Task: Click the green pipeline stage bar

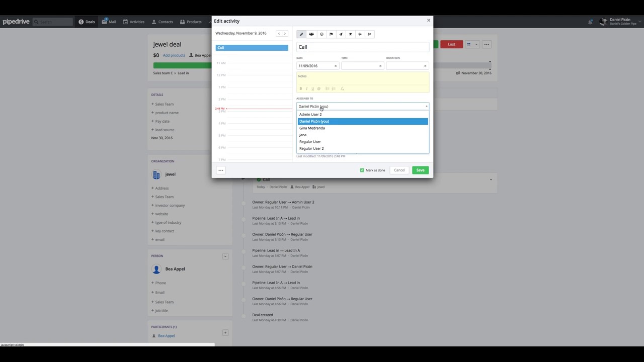Action: click(182, 65)
